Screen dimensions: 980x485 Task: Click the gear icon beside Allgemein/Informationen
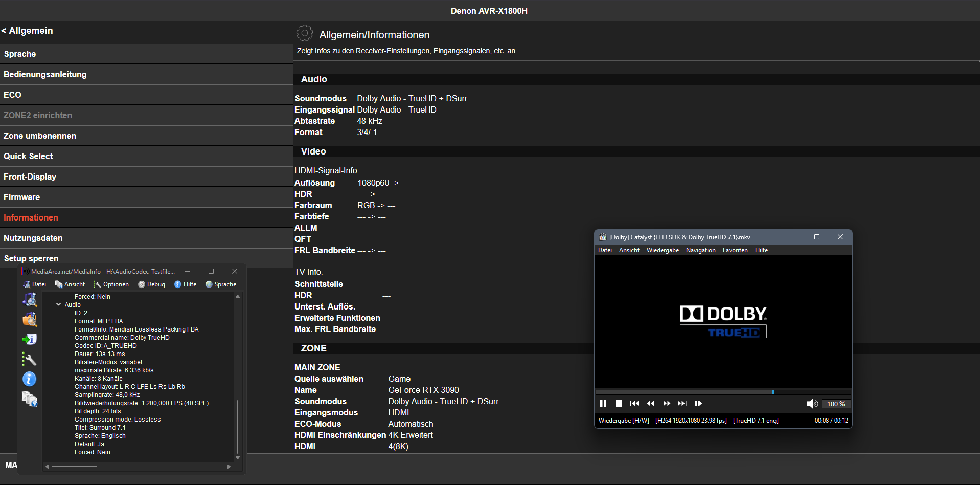pos(305,33)
